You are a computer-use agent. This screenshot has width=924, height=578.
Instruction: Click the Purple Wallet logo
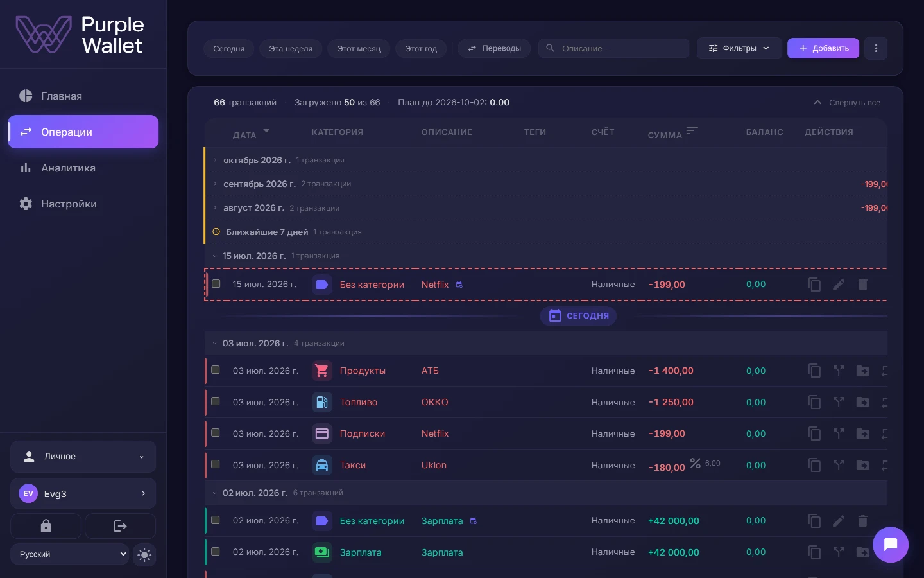[x=80, y=35]
